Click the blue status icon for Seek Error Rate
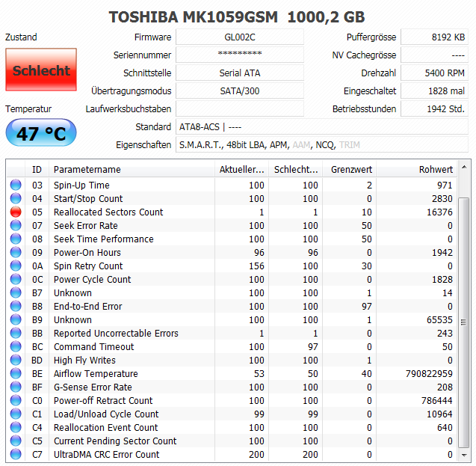The image size is (476, 466). [x=16, y=225]
